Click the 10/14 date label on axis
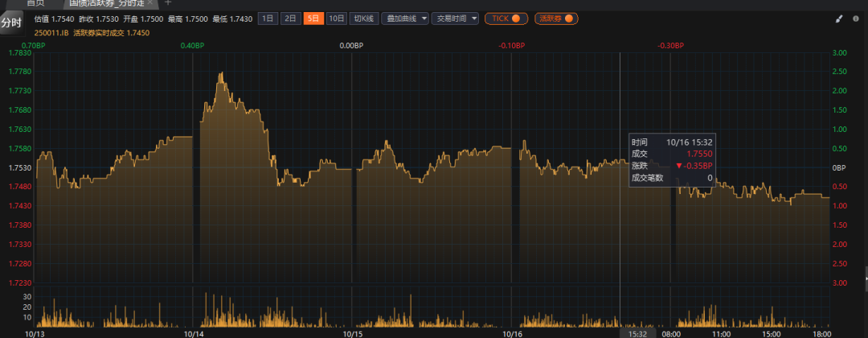 [194, 332]
